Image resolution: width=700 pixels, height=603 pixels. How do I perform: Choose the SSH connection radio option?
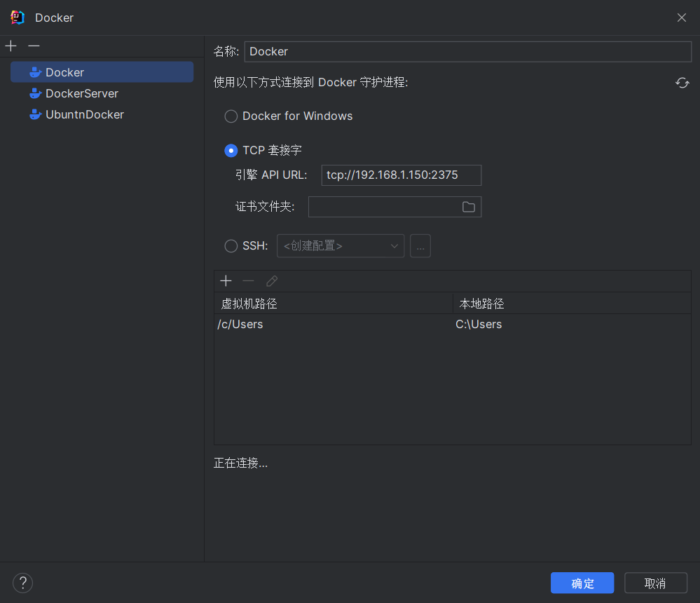231,246
